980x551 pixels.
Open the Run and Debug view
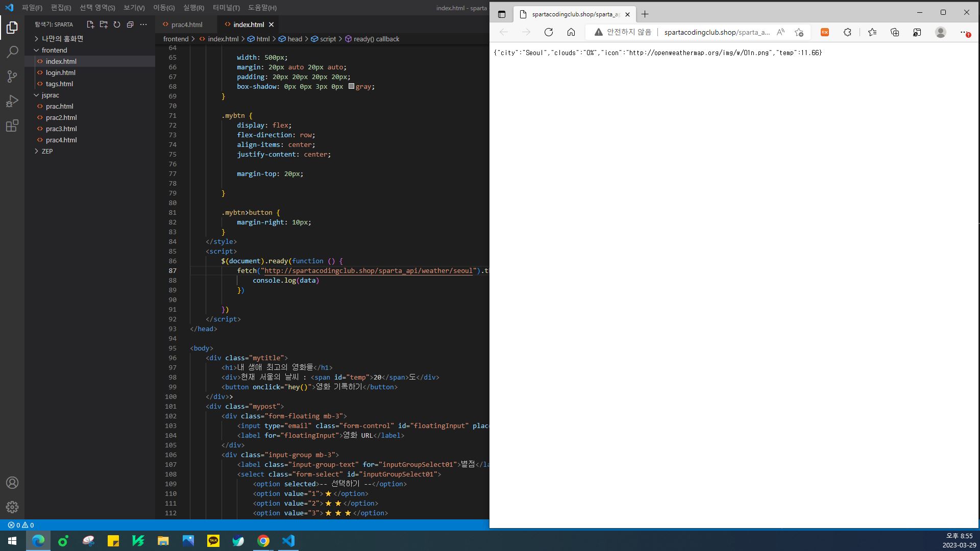pos(12,101)
